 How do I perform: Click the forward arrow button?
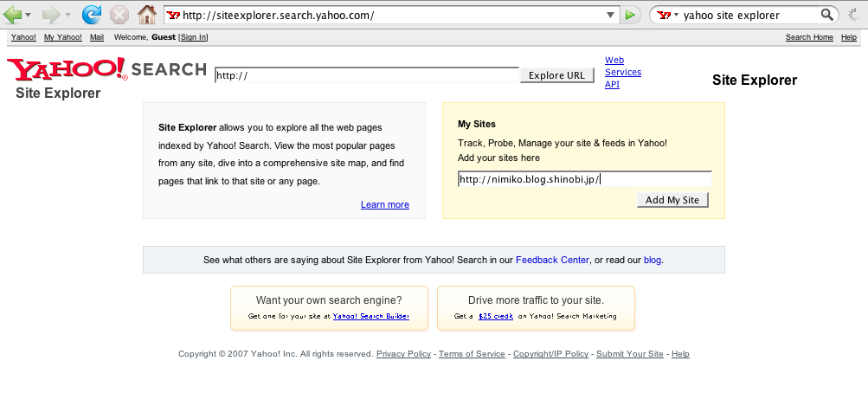click(51, 15)
